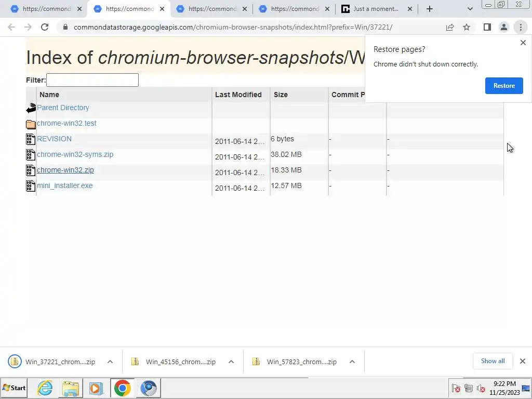
Task: Click file icon beside chrome-win32-syms.zip
Action: click(x=31, y=155)
